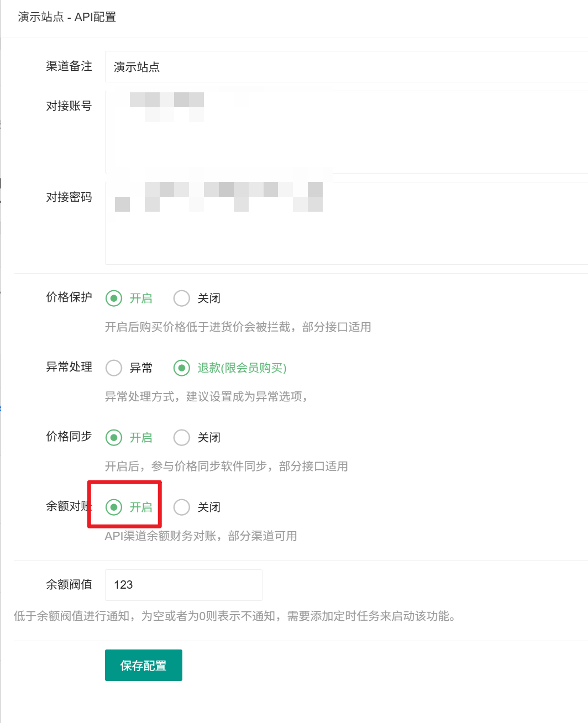
Task: Click the 对接账号 field label
Action: (x=69, y=106)
